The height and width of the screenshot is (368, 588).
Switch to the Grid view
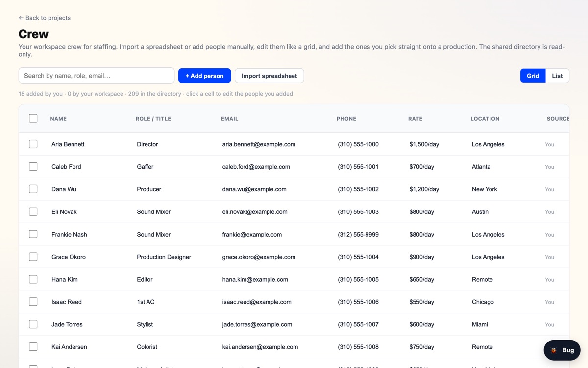[533, 76]
